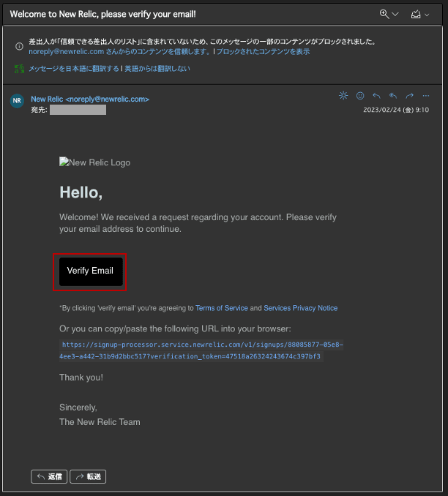Click the email subject title text
The height and width of the screenshot is (496, 448).
(x=103, y=14)
